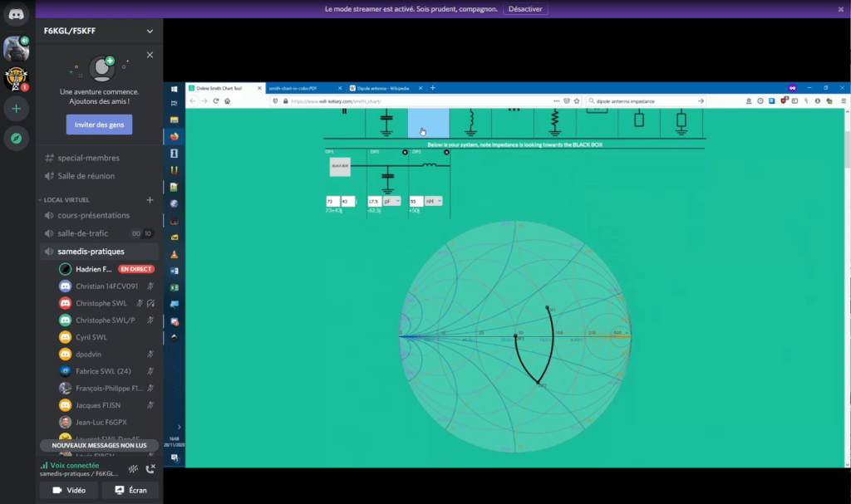Switch to the Dipole antenna Wikipedia tab
Image resolution: width=851 pixels, height=504 pixels.
[x=386, y=88]
